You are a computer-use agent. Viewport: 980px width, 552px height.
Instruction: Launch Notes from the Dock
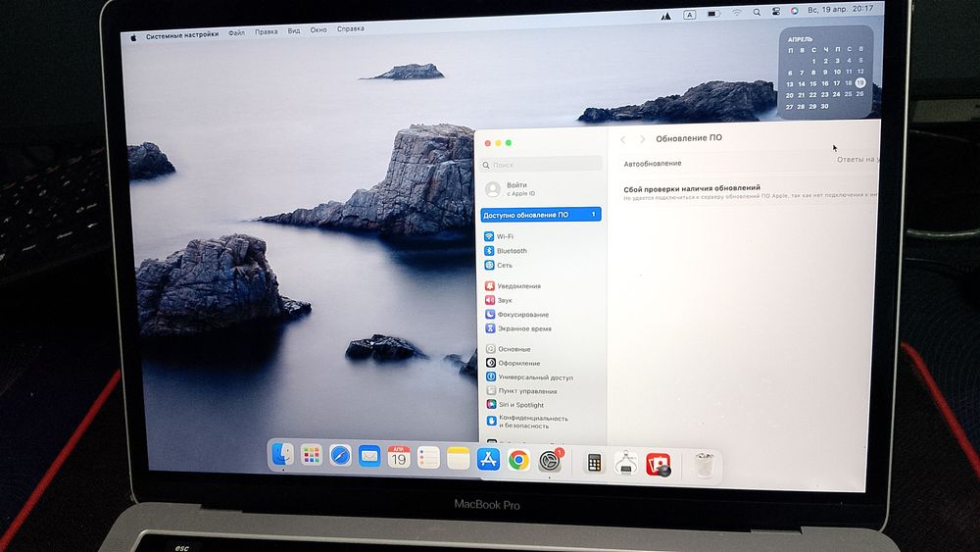458,458
